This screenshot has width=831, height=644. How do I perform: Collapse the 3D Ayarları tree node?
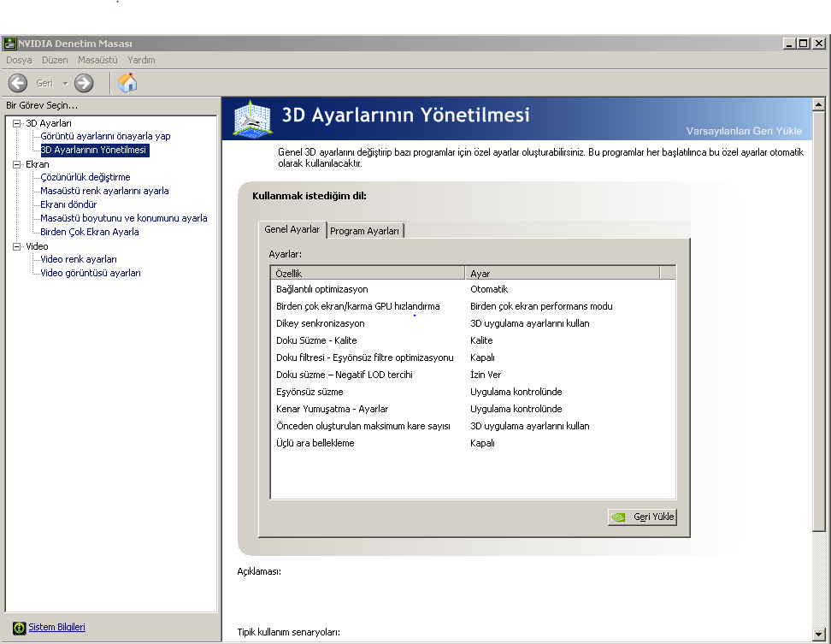[16, 123]
